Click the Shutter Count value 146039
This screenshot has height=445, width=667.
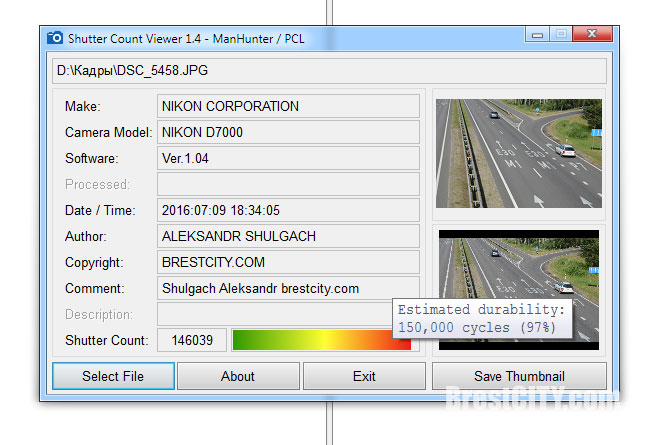(192, 340)
